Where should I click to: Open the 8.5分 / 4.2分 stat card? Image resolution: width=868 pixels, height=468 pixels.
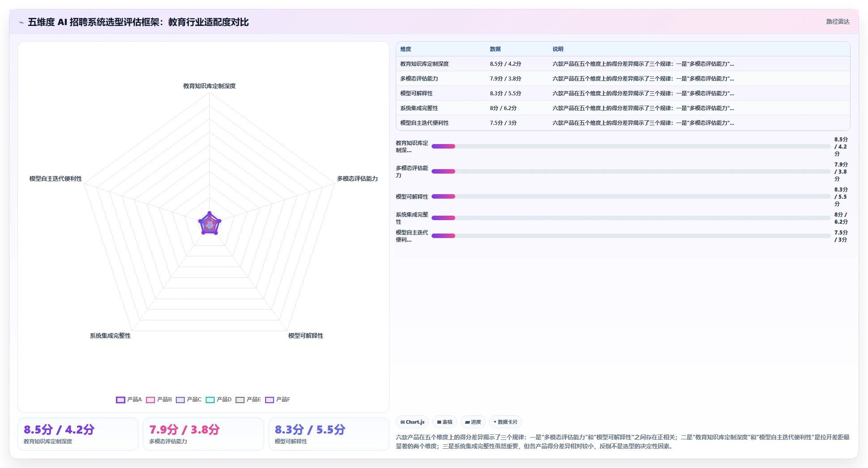[x=78, y=434]
